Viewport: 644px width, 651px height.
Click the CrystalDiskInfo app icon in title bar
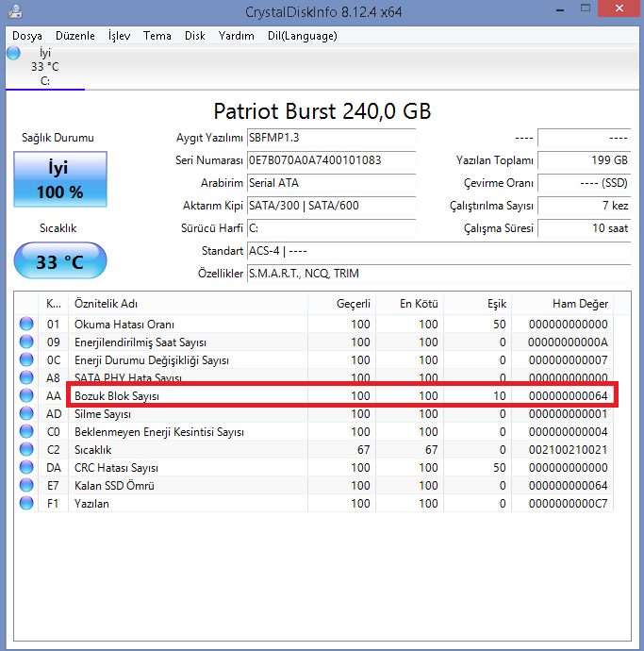[x=15, y=11]
